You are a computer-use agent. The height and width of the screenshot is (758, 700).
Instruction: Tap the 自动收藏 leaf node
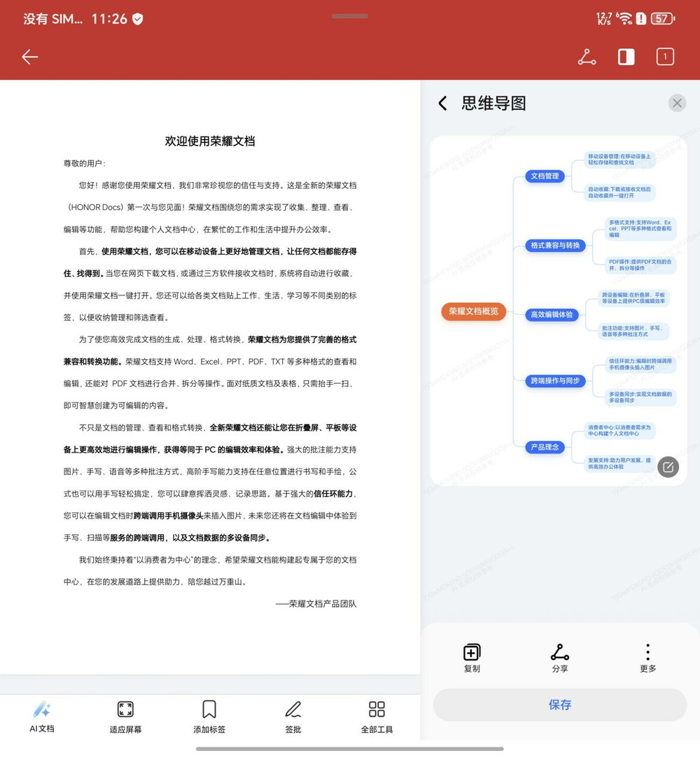[619, 192]
